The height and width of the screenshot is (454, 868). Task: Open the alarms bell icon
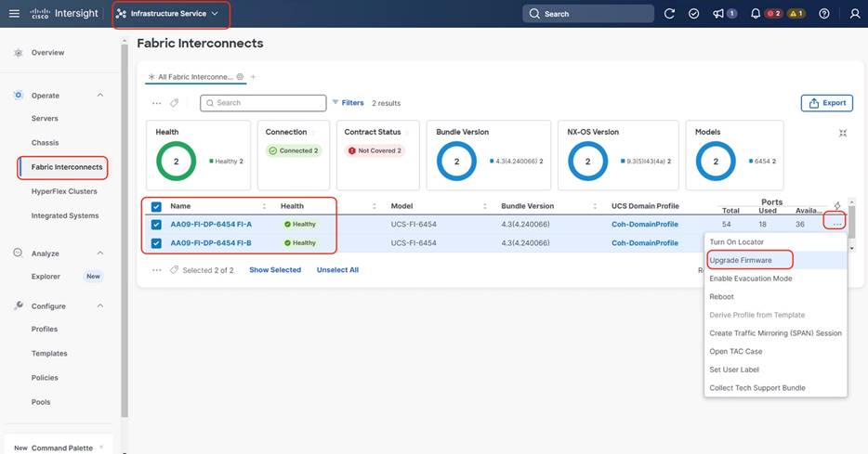click(755, 14)
